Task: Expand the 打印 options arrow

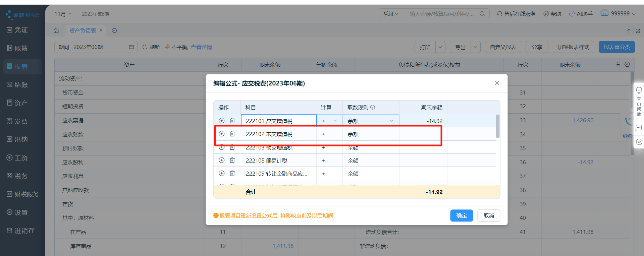Action: coord(440,47)
